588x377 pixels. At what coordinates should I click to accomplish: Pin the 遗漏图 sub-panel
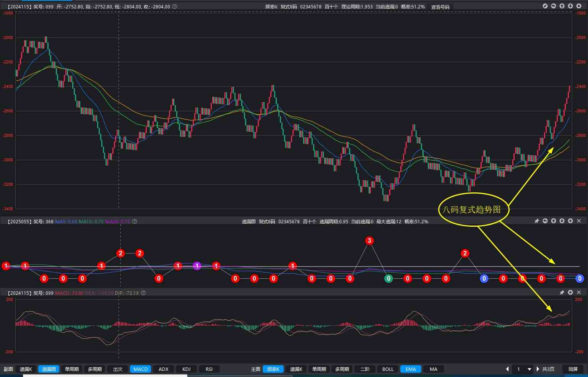pos(537,221)
